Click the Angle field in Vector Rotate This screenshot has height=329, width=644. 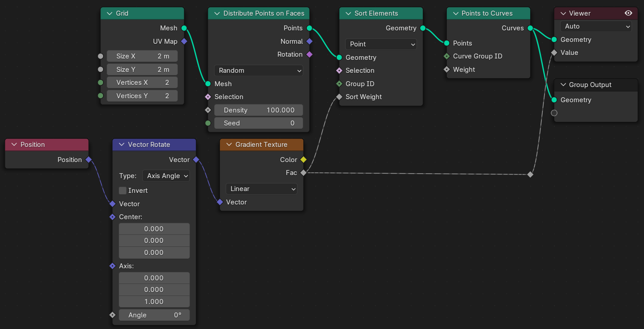pyautogui.click(x=154, y=315)
